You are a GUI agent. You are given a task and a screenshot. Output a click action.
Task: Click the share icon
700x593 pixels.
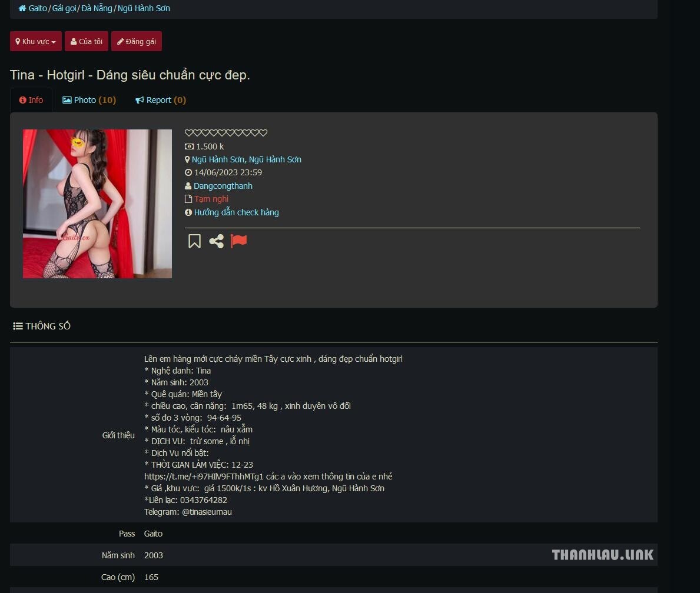tap(217, 241)
